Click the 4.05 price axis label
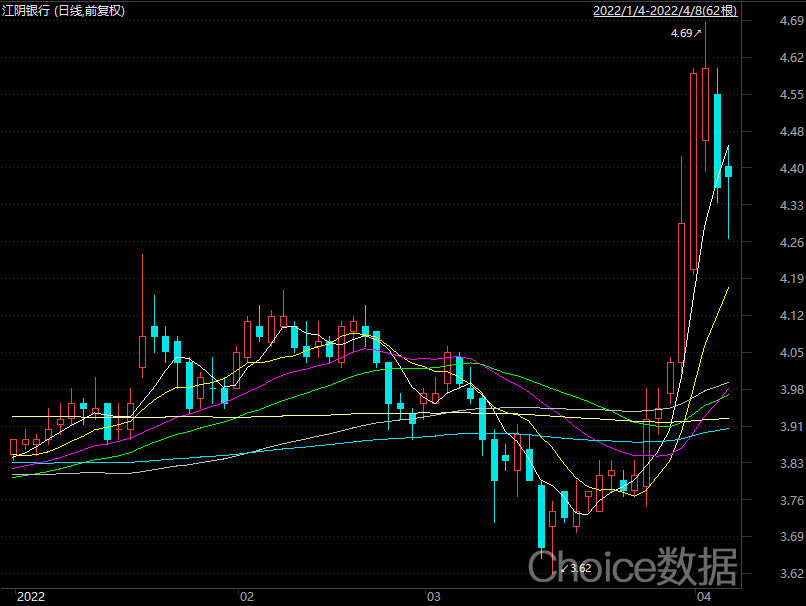 click(792, 353)
